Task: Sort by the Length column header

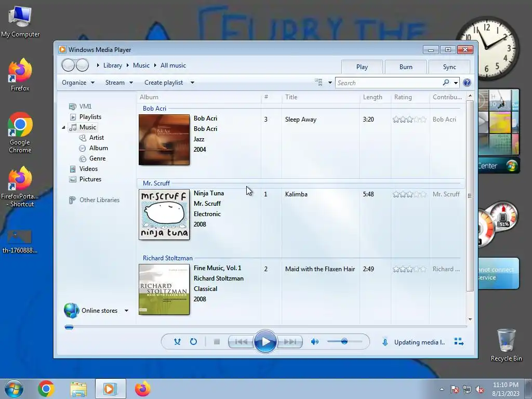Action: point(375,97)
